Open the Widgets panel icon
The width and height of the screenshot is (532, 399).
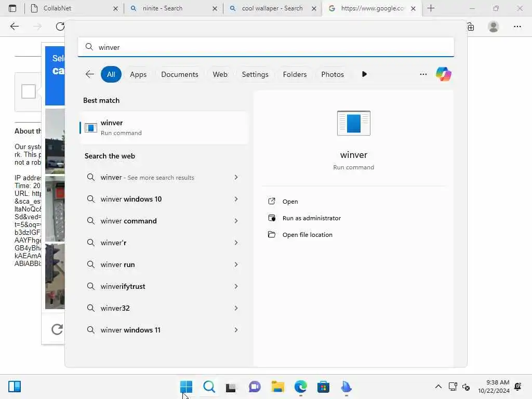point(15,386)
